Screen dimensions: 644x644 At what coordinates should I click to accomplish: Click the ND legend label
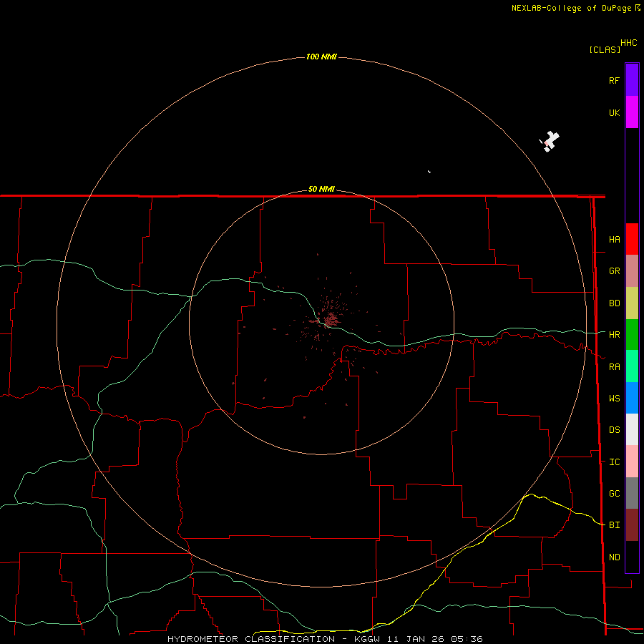point(615,557)
